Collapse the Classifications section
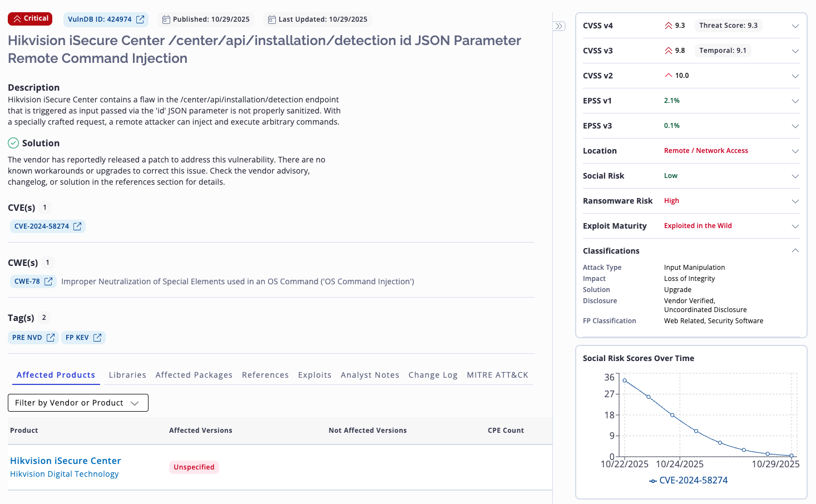 pyautogui.click(x=795, y=251)
